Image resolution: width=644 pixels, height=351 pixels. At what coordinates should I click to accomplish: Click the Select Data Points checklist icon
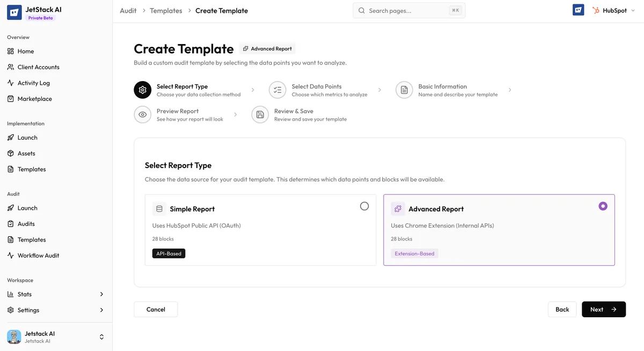(277, 89)
